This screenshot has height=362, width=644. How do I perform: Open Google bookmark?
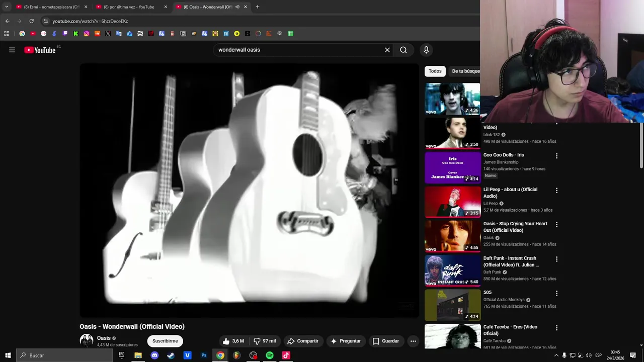(22, 34)
